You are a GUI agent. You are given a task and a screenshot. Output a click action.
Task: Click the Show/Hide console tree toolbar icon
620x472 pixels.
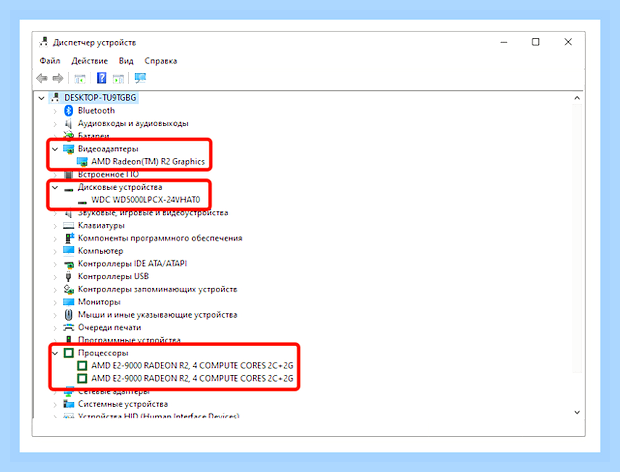[80, 79]
